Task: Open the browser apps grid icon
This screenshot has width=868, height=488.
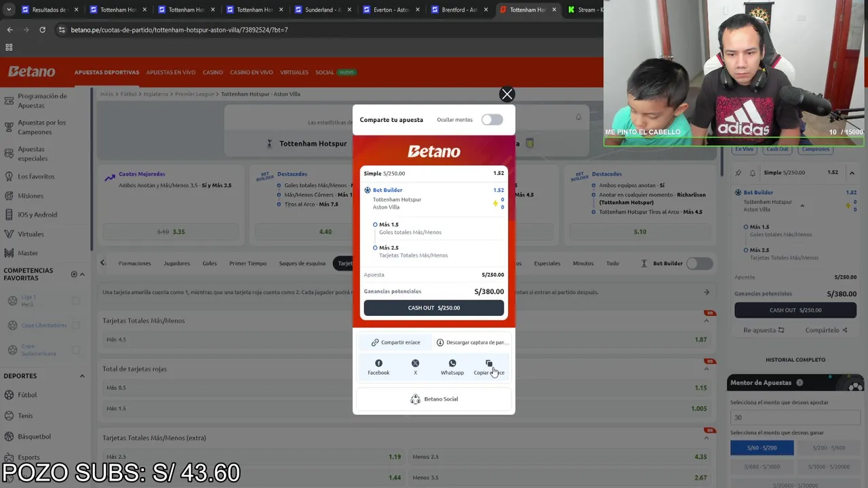Action: [x=9, y=47]
